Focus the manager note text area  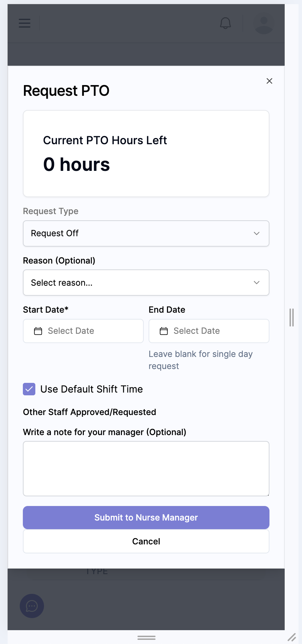pyautogui.click(x=146, y=469)
